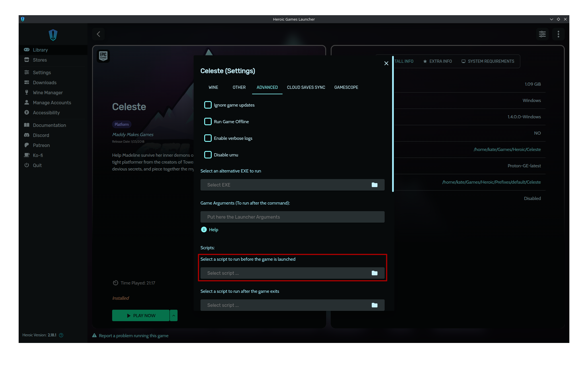Open the three-dot more options menu
This screenshot has width=588, height=365.
click(x=558, y=34)
